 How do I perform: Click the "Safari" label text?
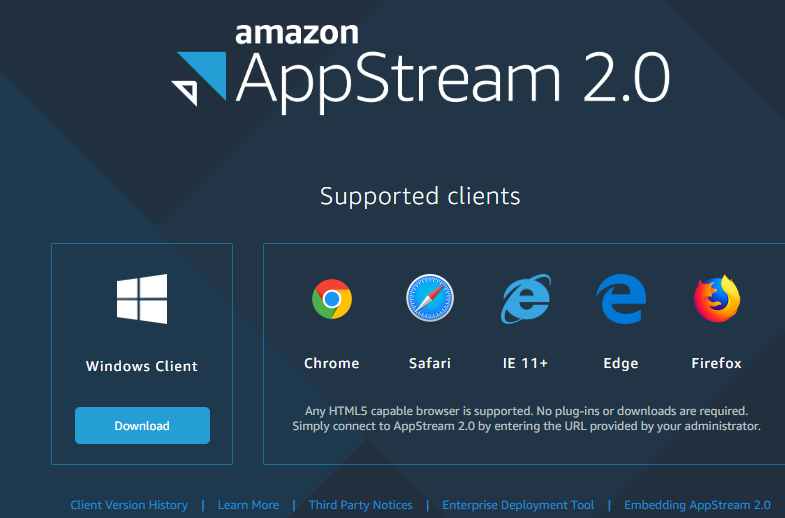[x=430, y=363]
